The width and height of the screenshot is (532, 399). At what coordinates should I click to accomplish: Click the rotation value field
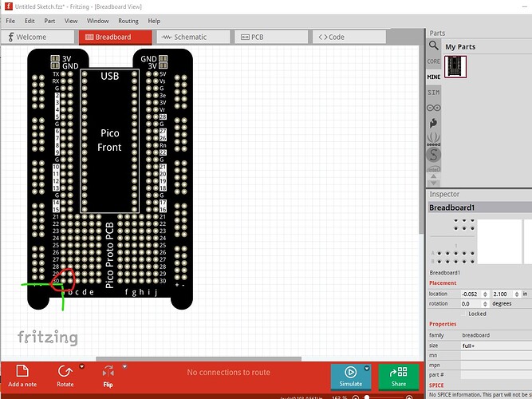[x=471, y=304]
